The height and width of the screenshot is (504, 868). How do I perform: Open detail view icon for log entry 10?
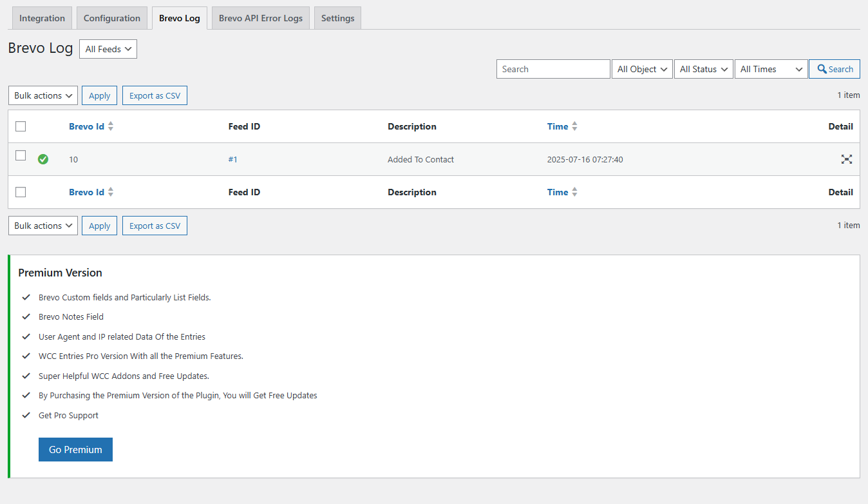(x=846, y=159)
